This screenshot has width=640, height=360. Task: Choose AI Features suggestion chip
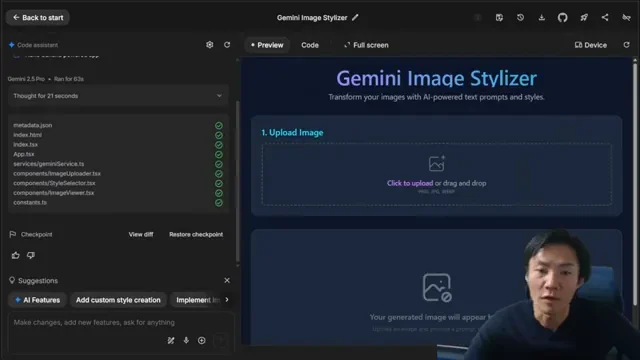pyautogui.click(x=38, y=300)
